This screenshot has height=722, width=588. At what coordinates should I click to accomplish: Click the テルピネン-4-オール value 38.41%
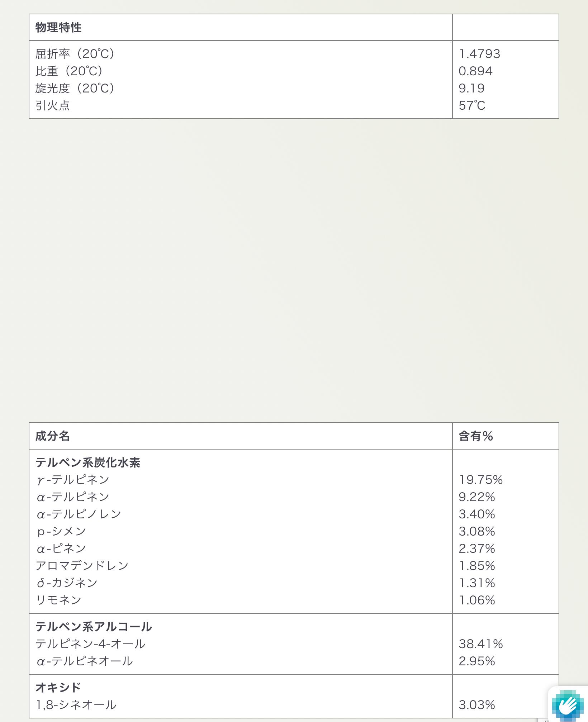(x=481, y=644)
